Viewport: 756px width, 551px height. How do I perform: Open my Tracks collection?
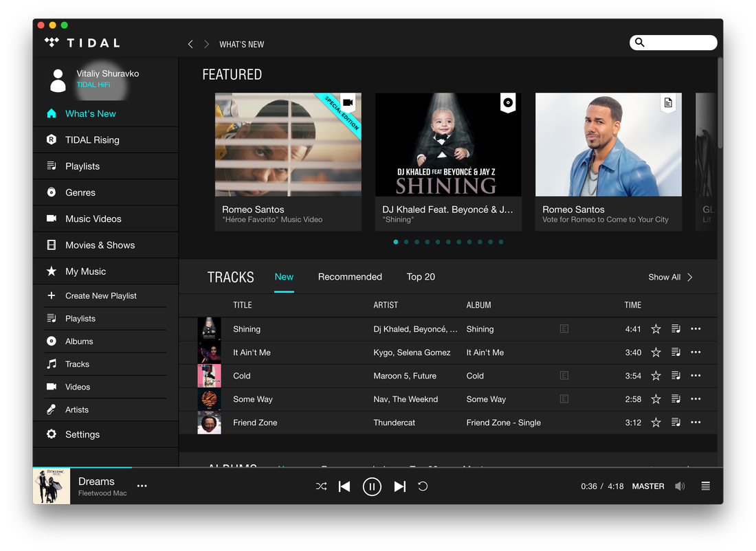(106, 364)
